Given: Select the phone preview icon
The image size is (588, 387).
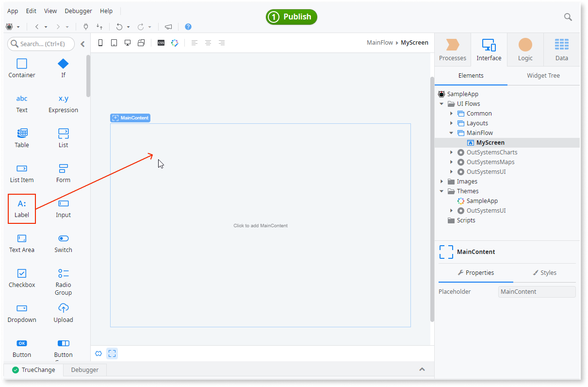Looking at the screenshot, I should pos(100,43).
